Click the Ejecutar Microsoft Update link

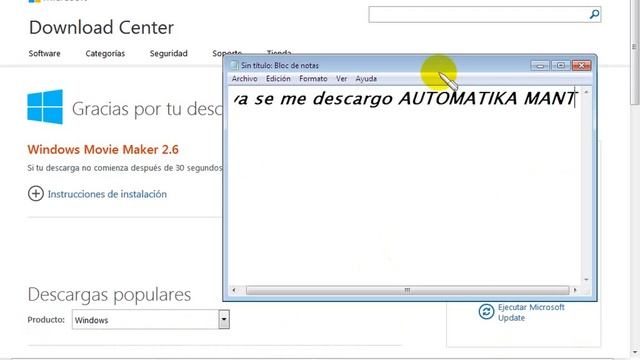(531, 312)
